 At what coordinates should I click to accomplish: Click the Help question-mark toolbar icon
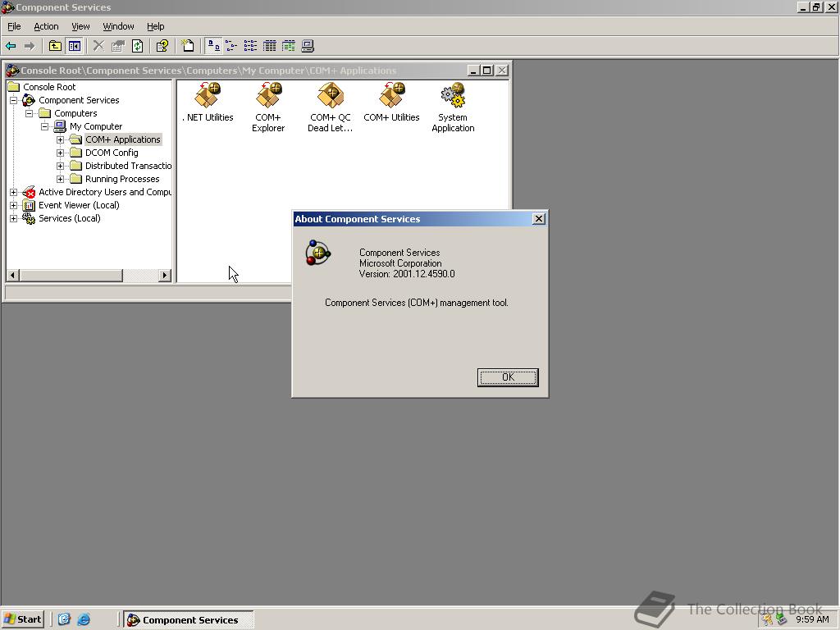(162, 46)
